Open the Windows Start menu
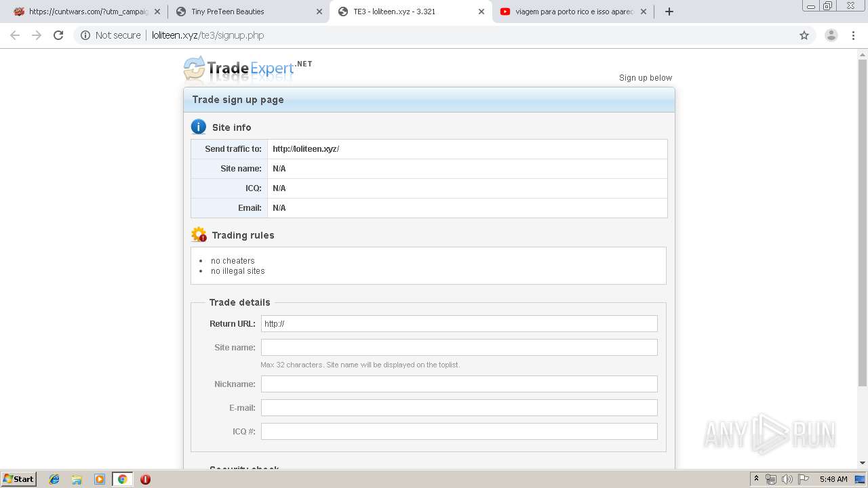Viewport: 868px width, 488px height. click(18, 479)
